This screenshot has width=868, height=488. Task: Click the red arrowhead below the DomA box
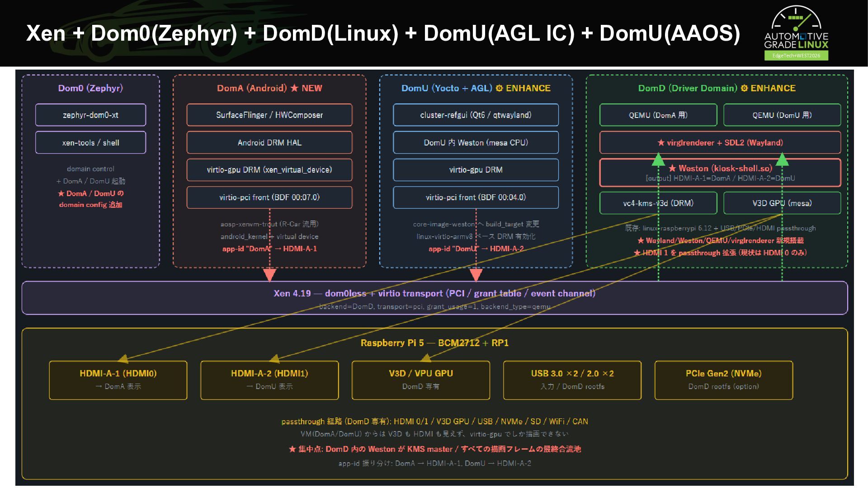click(x=269, y=275)
